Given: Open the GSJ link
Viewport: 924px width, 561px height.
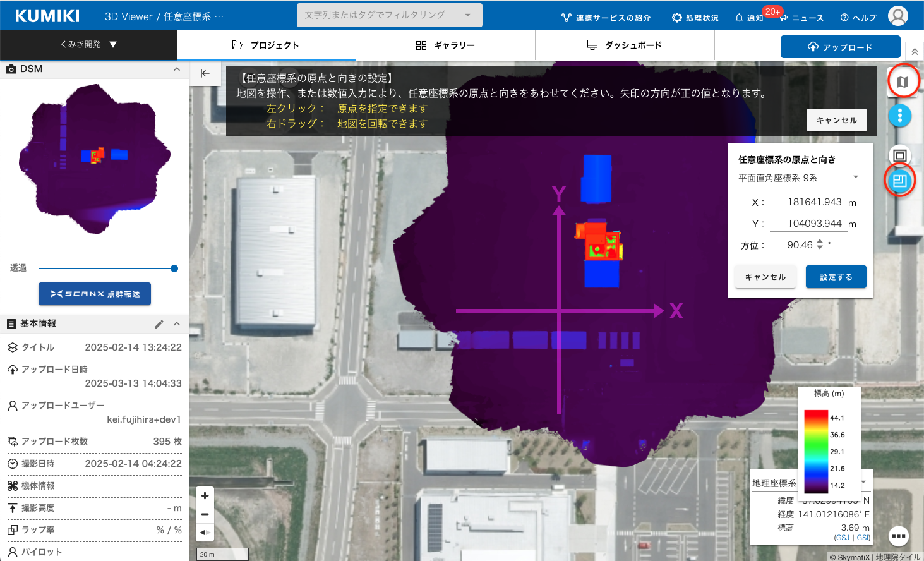Looking at the screenshot, I should click(843, 538).
